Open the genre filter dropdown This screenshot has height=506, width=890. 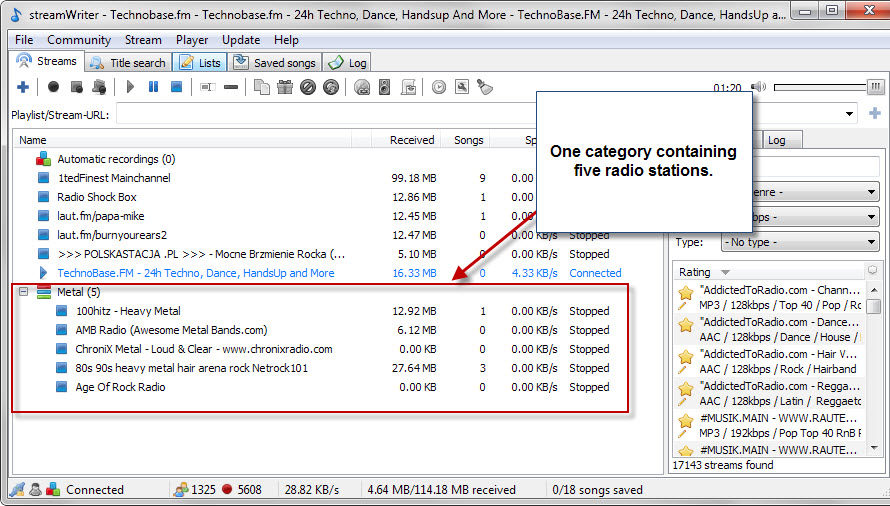(x=871, y=192)
